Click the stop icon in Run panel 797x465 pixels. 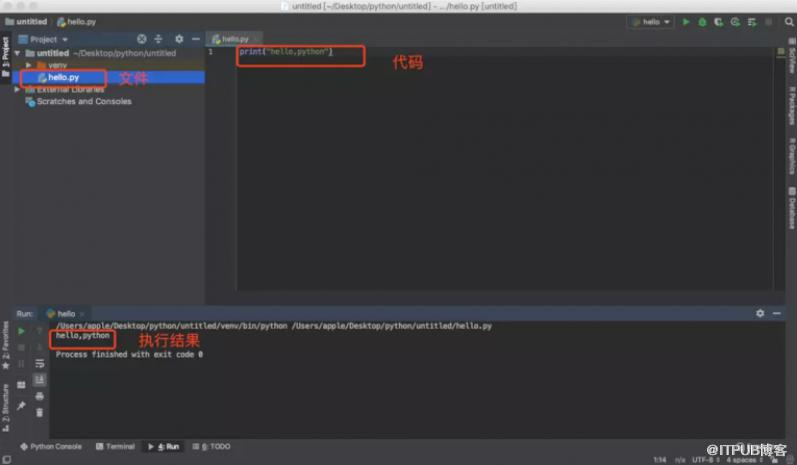click(x=21, y=348)
